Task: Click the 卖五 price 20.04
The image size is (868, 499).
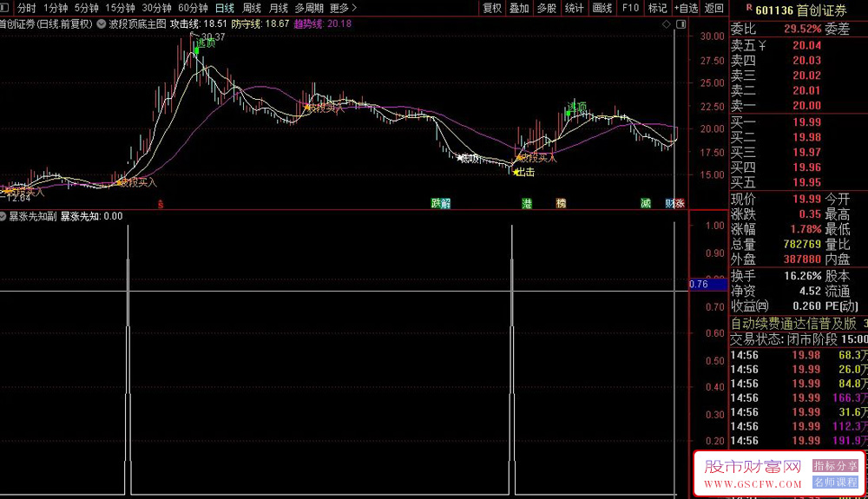Action: [x=806, y=45]
